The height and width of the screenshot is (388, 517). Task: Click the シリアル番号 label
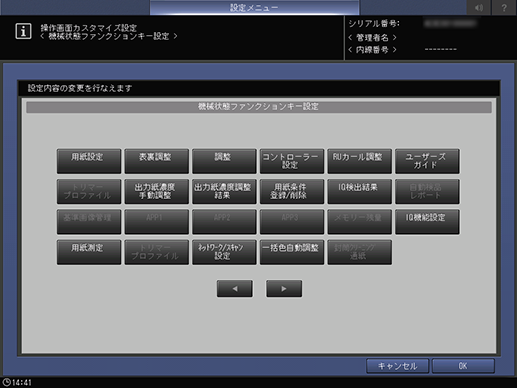374,24
